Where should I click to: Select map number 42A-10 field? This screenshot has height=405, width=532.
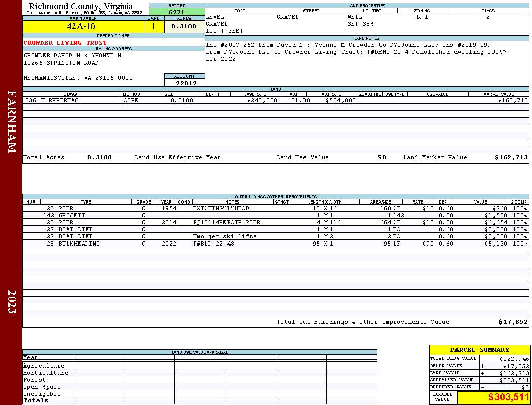click(83, 26)
